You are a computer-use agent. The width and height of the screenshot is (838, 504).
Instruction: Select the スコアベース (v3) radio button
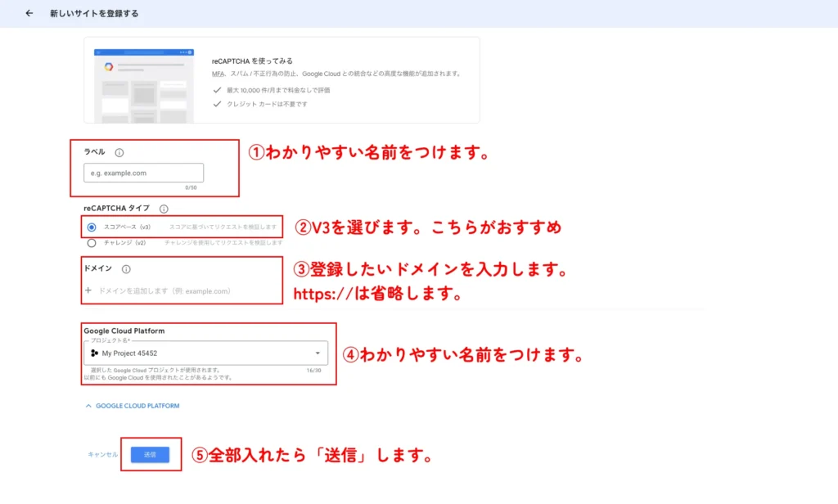point(92,227)
